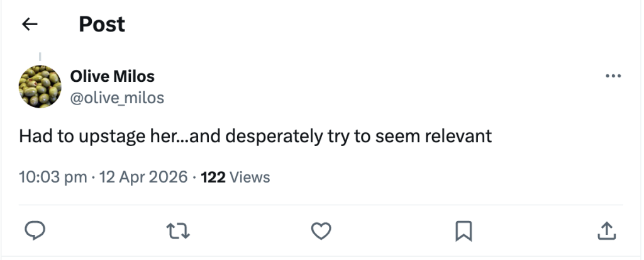644x260 pixels.
Task: Click the post text starting 'Had to upstage'
Action: tap(255, 137)
